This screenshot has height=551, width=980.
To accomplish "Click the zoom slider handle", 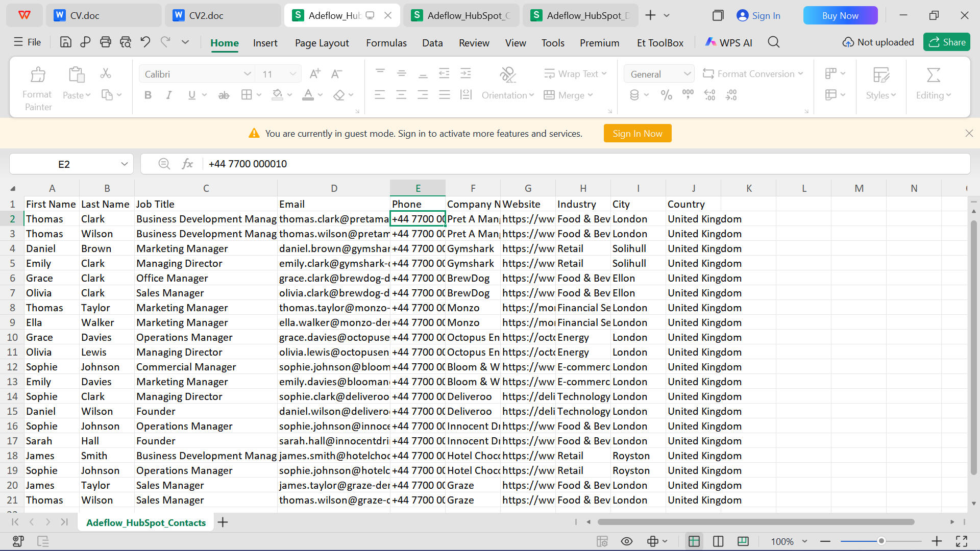I will click(x=881, y=541).
